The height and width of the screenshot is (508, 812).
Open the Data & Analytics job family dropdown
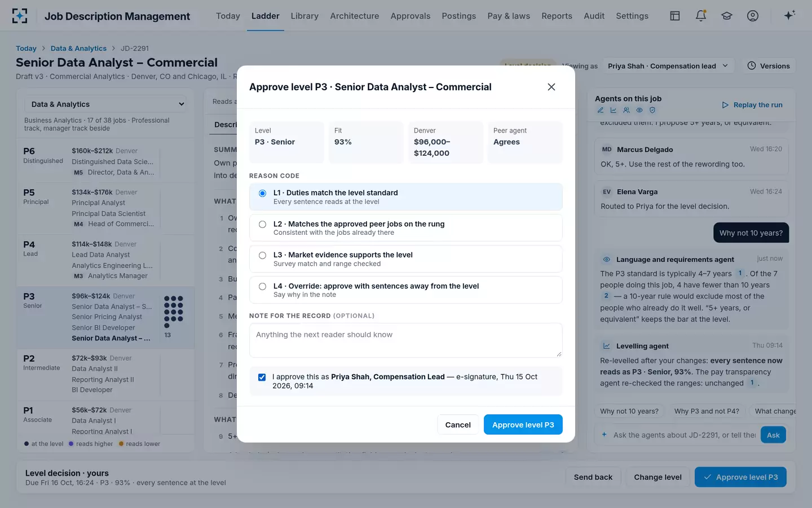coord(105,104)
